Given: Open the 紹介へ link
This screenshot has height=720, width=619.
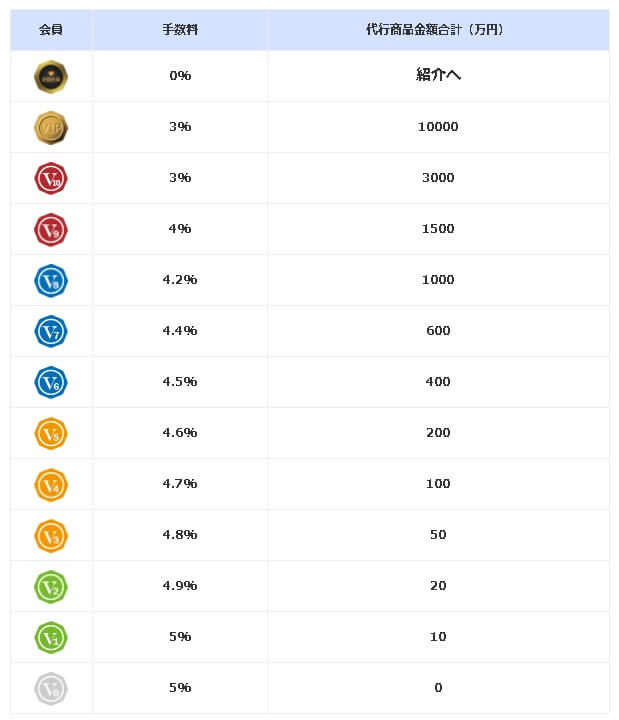Looking at the screenshot, I should (438, 76).
